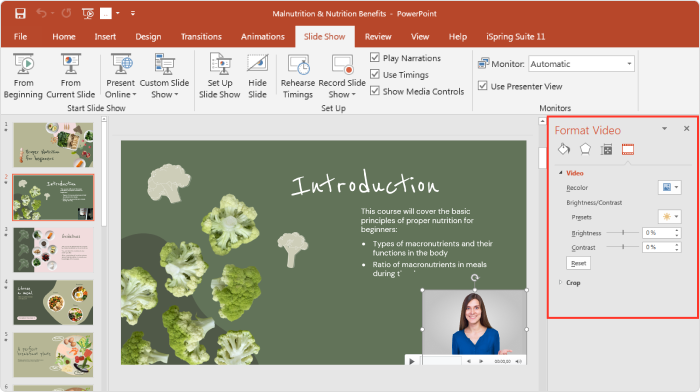
Task: Open Record Slide Show options
Action: tap(342, 76)
